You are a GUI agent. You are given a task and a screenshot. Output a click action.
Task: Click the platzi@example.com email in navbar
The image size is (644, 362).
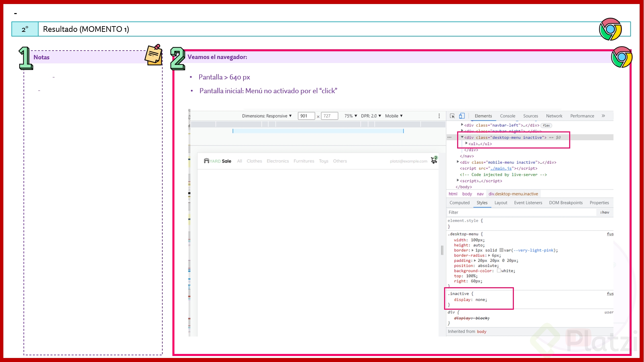[409, 161]
